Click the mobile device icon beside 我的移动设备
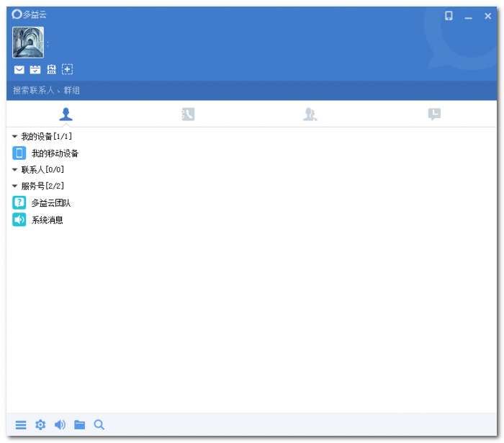Image resolution: width=504 pixels, height=443 pixels. point(19,153)
